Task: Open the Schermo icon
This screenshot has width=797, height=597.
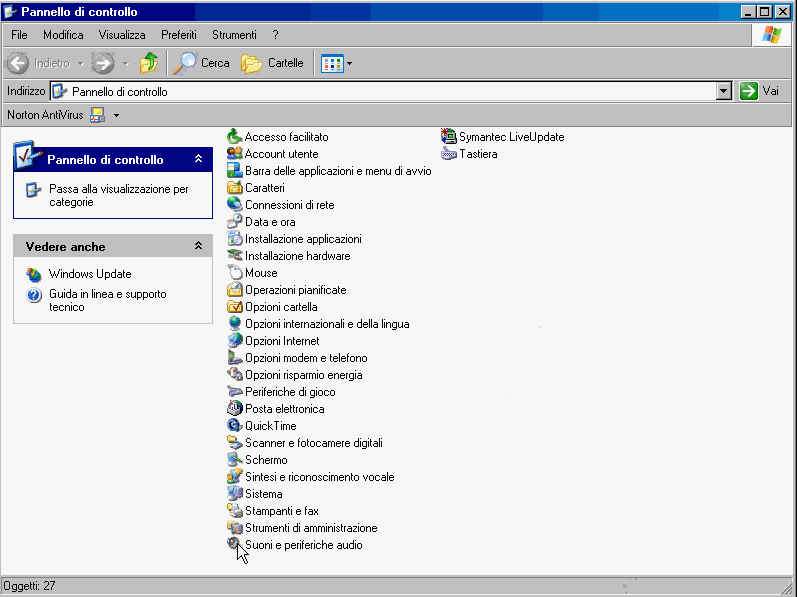Action: point(234,460)
